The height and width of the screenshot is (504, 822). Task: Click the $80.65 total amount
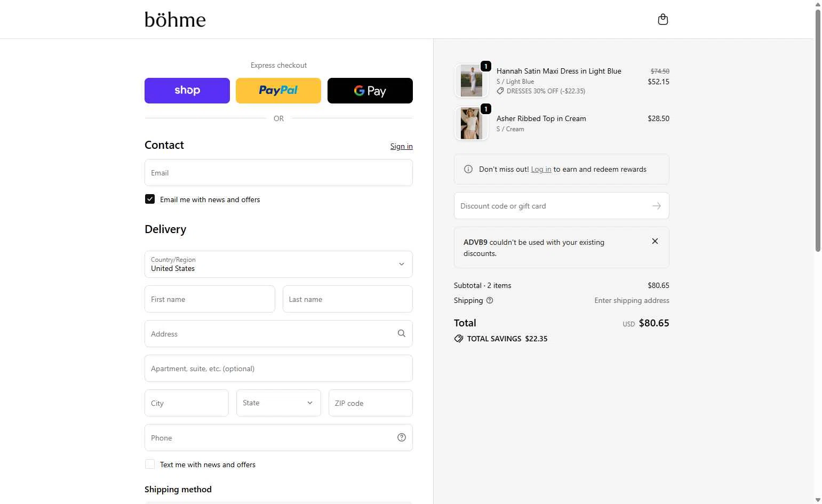(654, 323)
